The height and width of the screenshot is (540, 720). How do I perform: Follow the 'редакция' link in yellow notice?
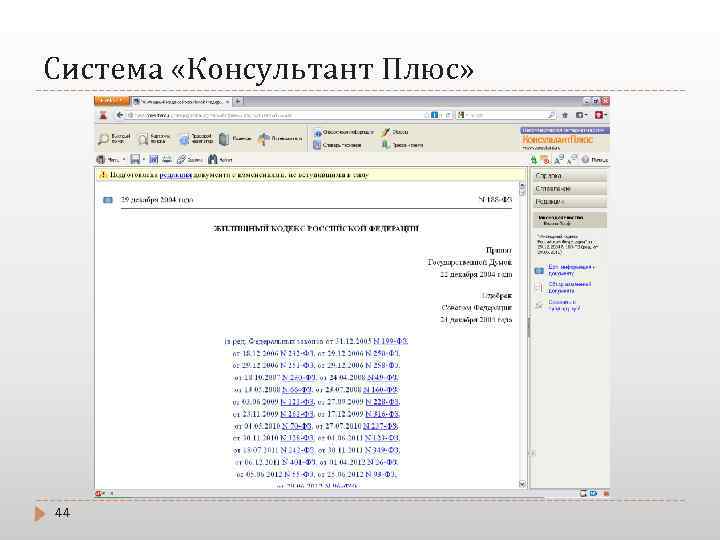pyautogui.click(x=175, y=174)
